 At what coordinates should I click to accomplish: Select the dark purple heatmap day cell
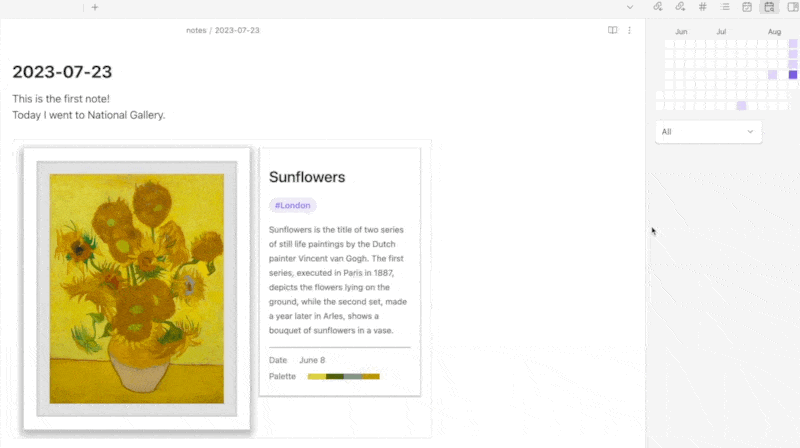(793, 74)
